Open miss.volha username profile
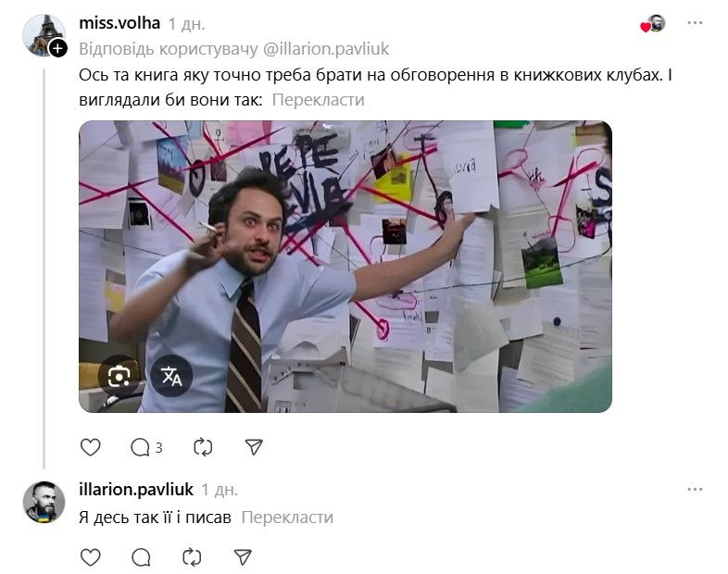Image resolution: width=728 pixels, height=574 pixels. pyautogui.click(x=119, y=23)
